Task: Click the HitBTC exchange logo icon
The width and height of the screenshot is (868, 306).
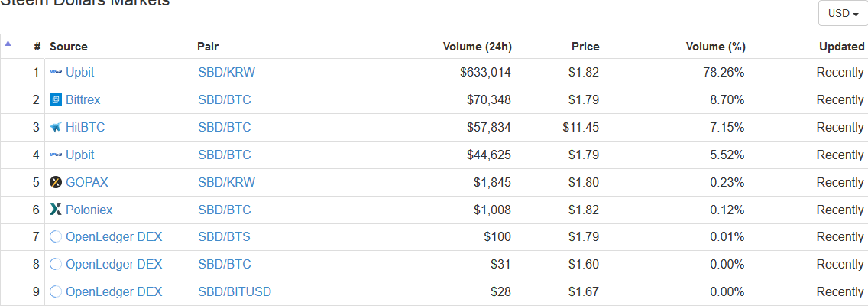Action: point(55,128)
